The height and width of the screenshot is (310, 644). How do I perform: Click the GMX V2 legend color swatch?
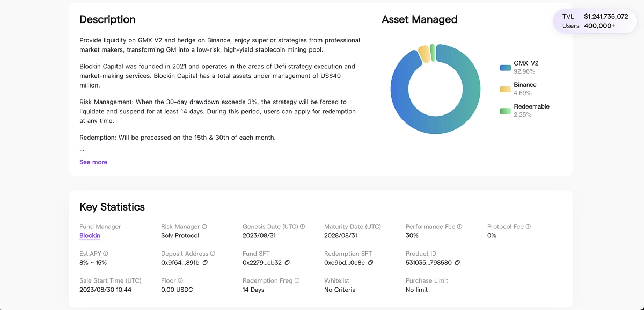pos(505,68)
